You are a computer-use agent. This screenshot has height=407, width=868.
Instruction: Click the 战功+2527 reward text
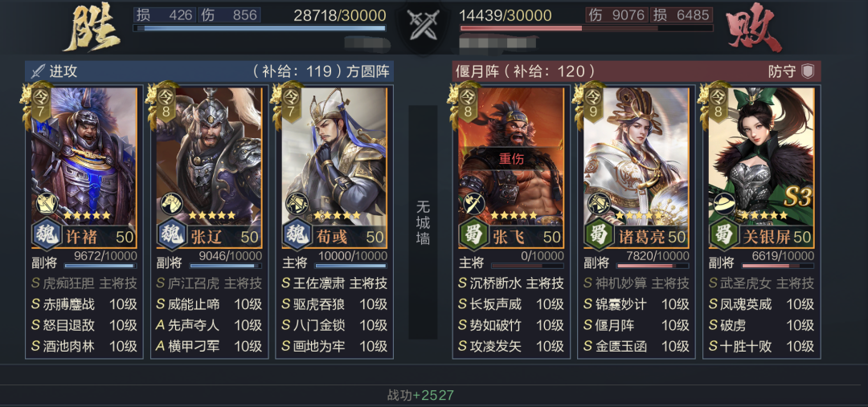point(420,396)
